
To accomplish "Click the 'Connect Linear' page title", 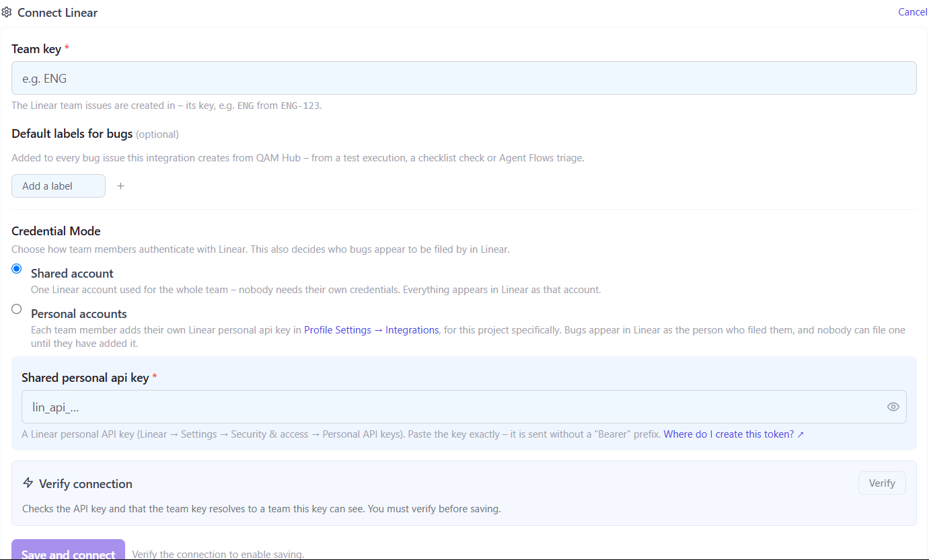I will click(57, 13).
